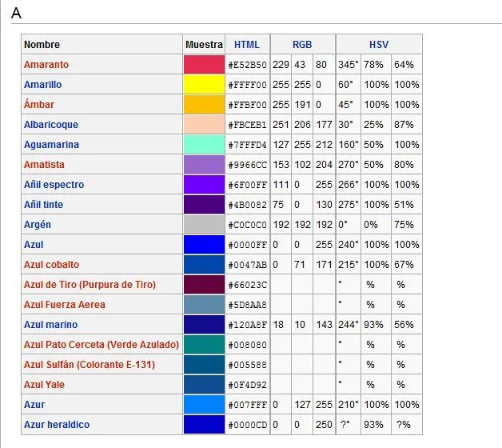The height and width of the screenshot is (448, 502).
Task: Click the Azur heraldico swatch
Action: [204, 425]
